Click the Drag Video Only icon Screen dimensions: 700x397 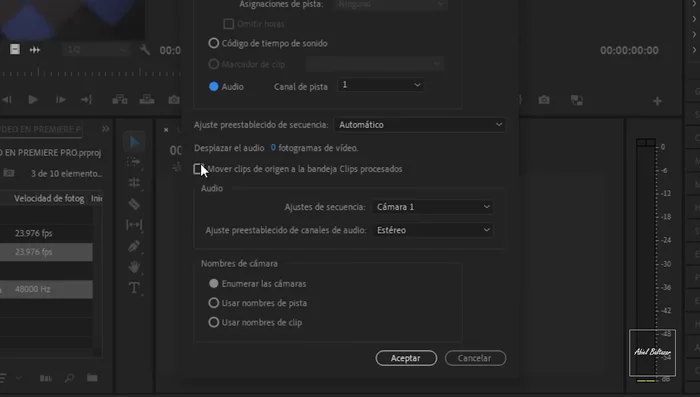click(15, 49)
